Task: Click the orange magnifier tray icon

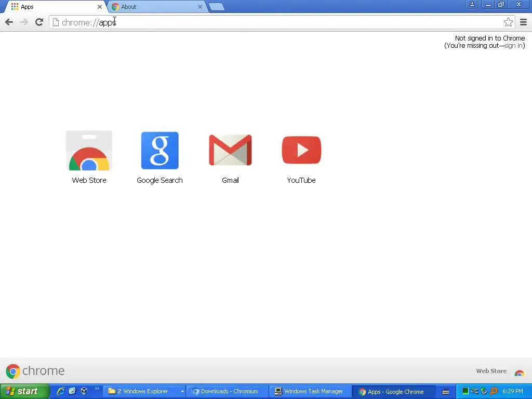Action: 494,391
